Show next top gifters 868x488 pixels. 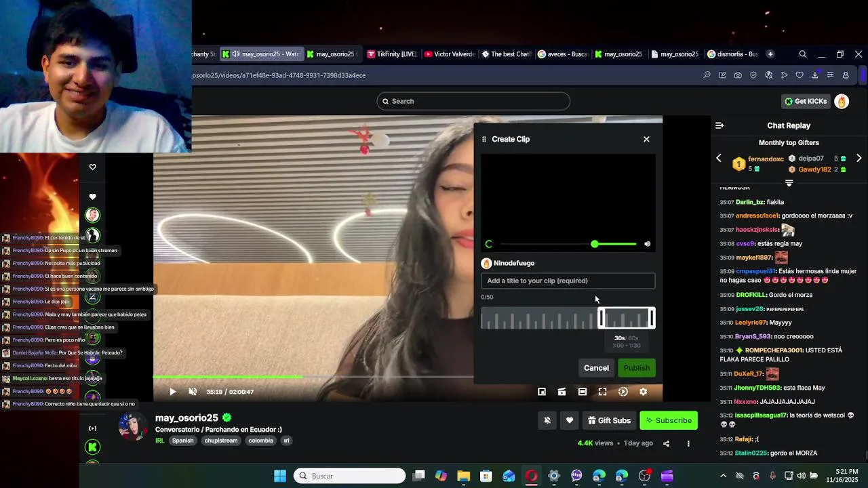[859, 158]
